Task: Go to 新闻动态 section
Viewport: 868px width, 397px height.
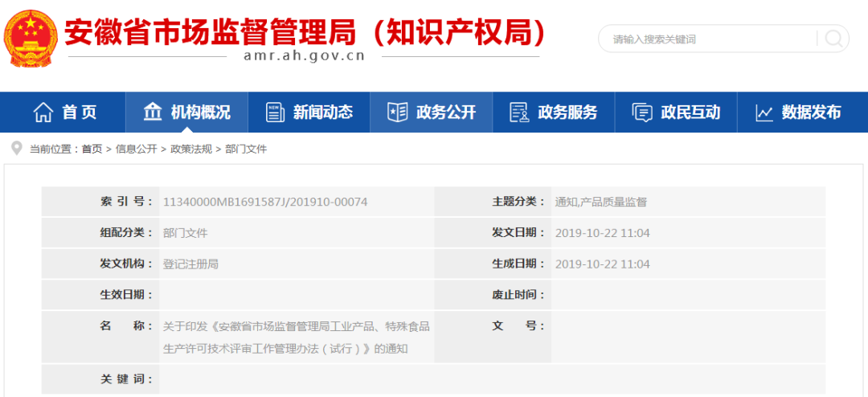Action: (309, 113)
